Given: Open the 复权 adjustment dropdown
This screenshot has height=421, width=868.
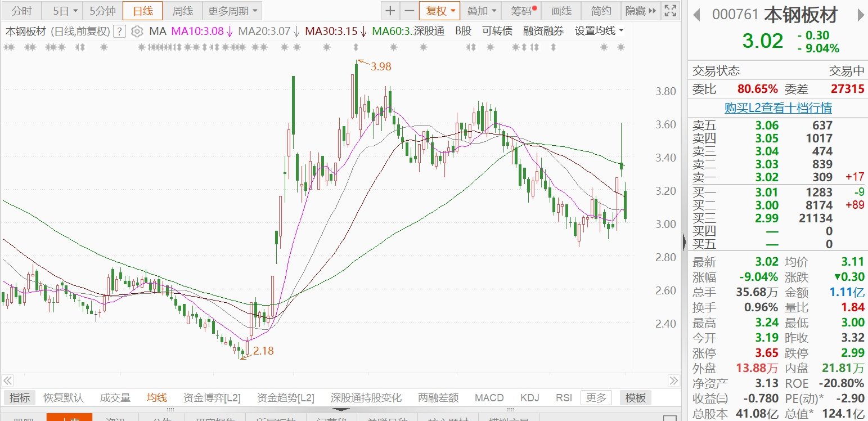Looking at the screenshot, I should coord(440,11).
